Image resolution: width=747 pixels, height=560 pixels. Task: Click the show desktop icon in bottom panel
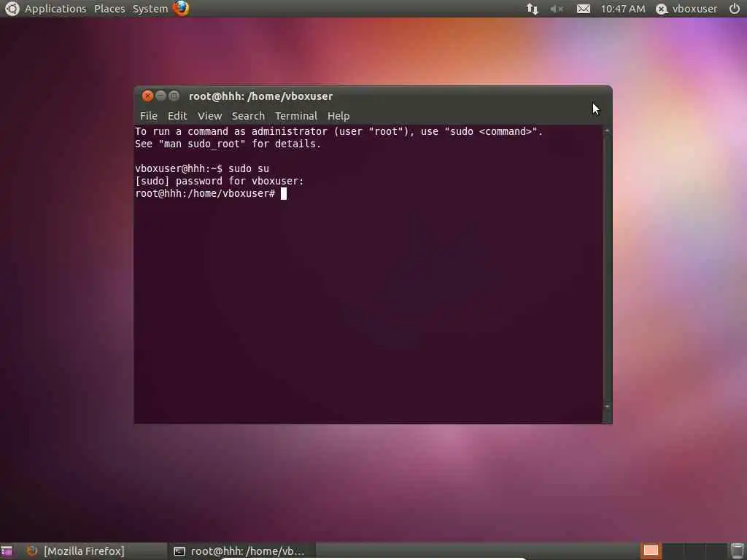click(7, 551)
